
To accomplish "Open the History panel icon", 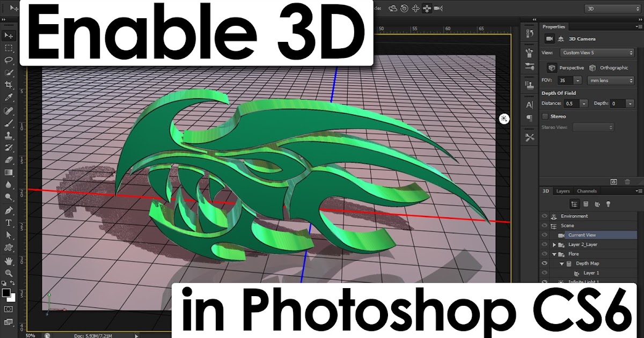I will [x=530, y=33].
